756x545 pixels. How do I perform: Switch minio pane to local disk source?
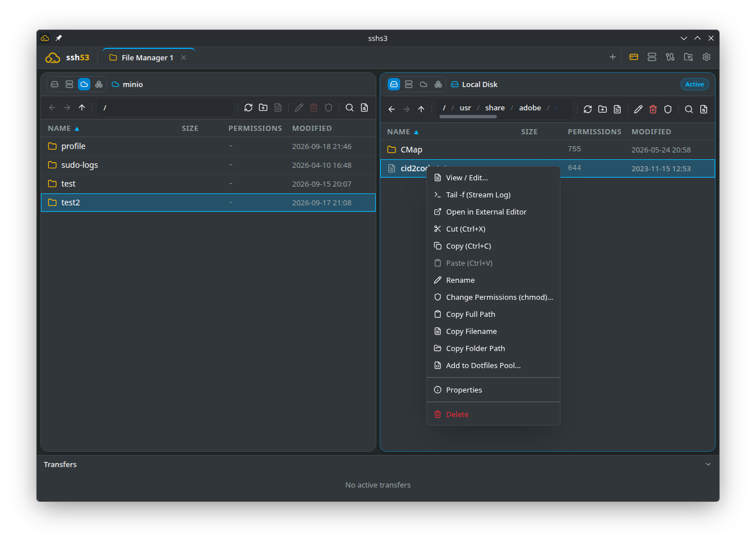(x=55, y=84)
